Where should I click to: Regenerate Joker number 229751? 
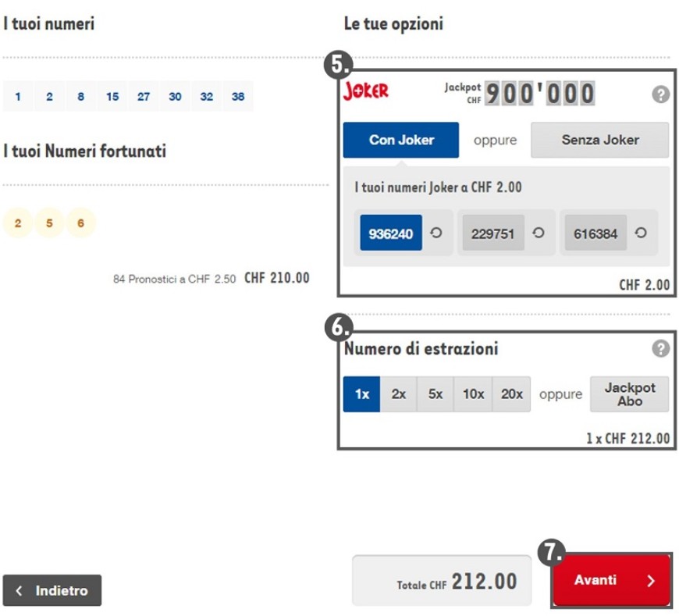point(539,233)
